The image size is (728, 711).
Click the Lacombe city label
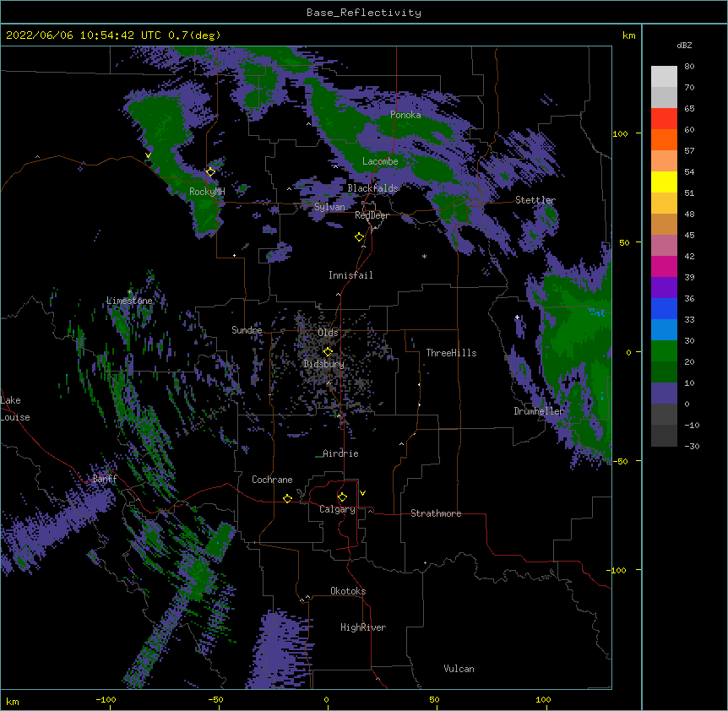380,161
